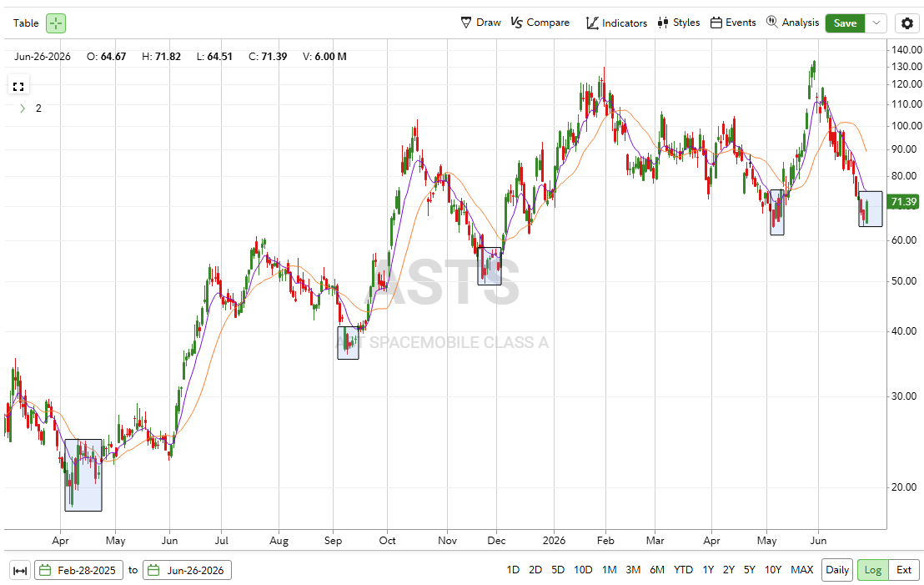This screenshot has height=585, width=924.
Task: Open the Table view
Action: [x=26, y=23]
